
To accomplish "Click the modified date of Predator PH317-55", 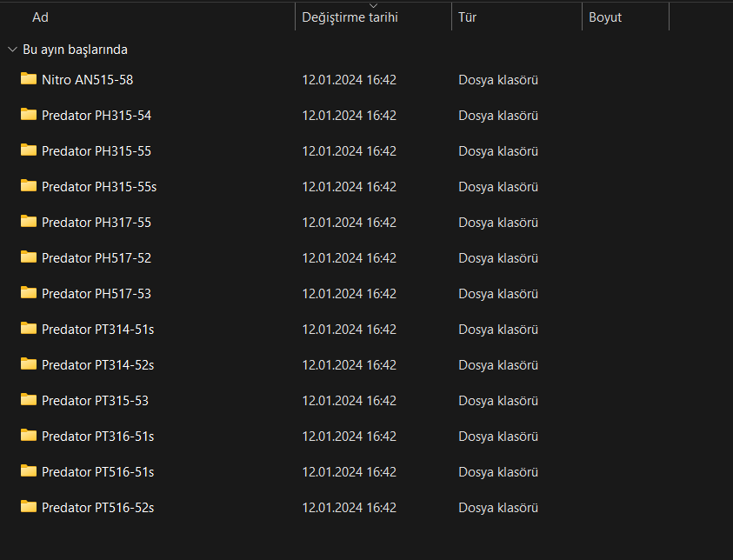I will (350, 223).
